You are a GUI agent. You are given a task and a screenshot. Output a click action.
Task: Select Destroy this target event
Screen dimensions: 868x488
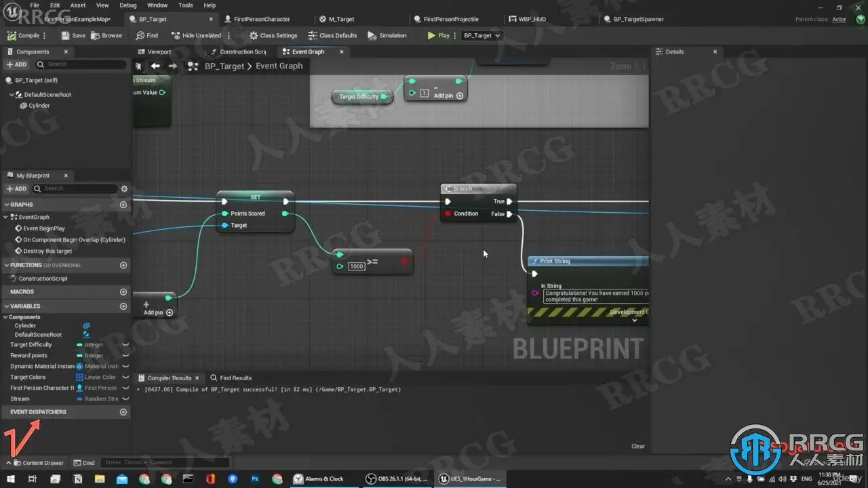click(x=47, y=251)
